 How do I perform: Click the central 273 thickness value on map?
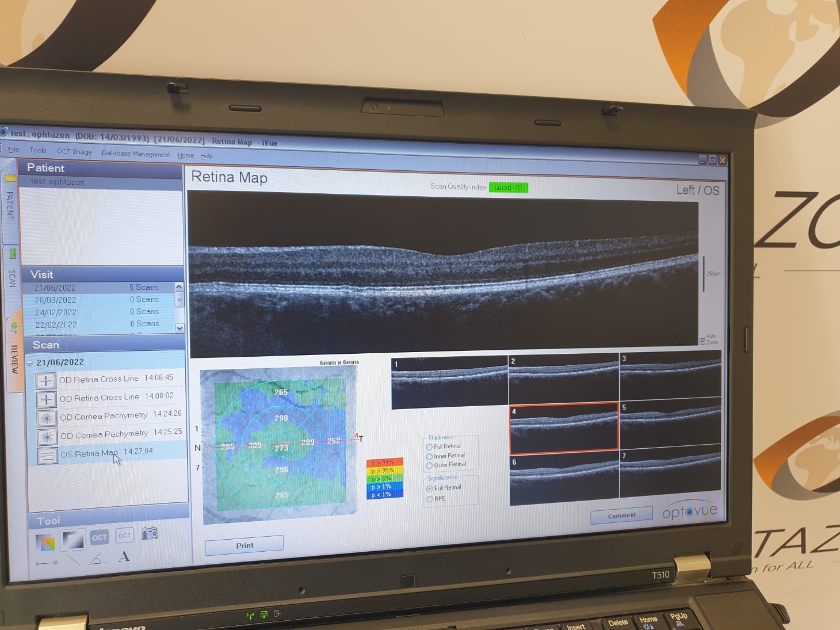281,448
